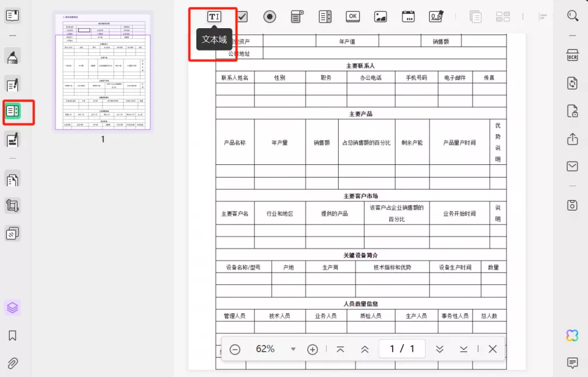This screenshot has width=588, height=377.
Task: Open the Reader mode icon in left sidebar
Action: point(13,16)
